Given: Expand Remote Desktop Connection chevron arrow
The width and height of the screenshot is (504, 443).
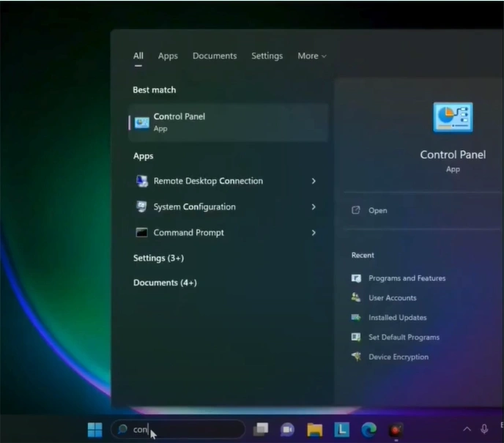Looking at the screenshot, I should [314, 181].
